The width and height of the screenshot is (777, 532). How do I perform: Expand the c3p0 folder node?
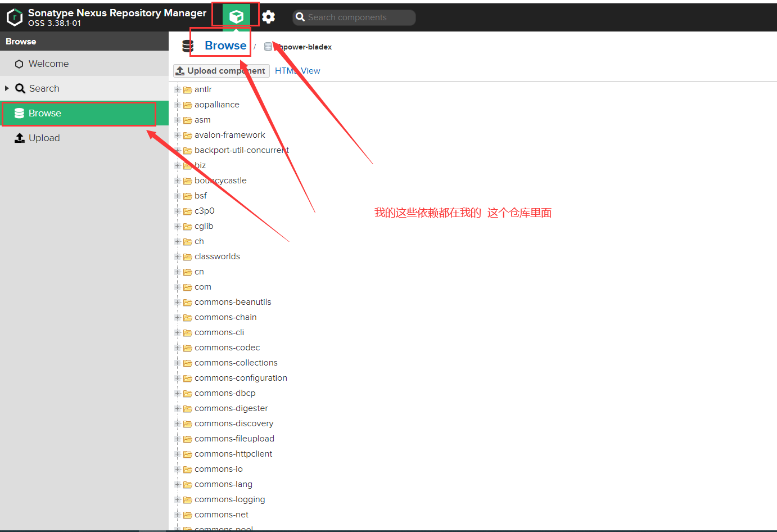coord(178,211)
